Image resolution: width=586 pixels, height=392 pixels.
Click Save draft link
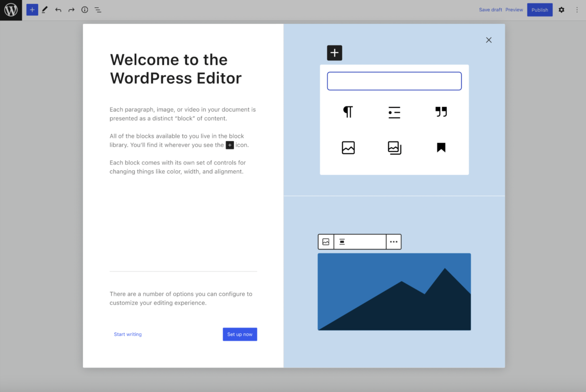click(x=490, y=10)
